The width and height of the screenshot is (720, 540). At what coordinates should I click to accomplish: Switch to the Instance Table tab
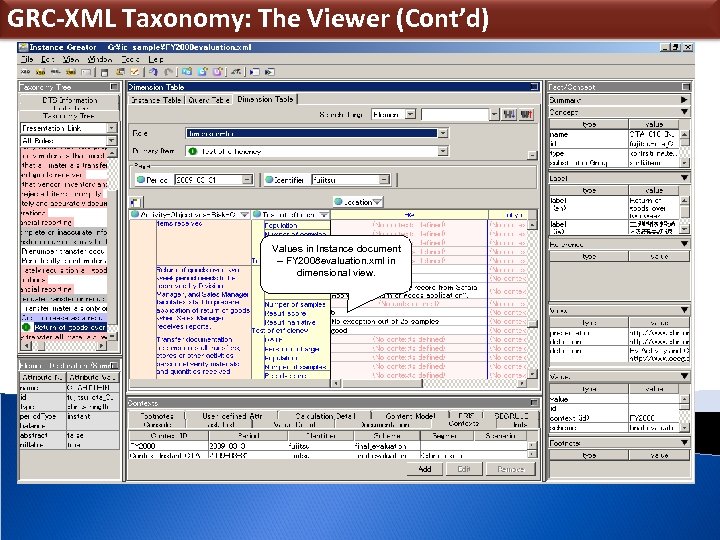coord(156,100)
